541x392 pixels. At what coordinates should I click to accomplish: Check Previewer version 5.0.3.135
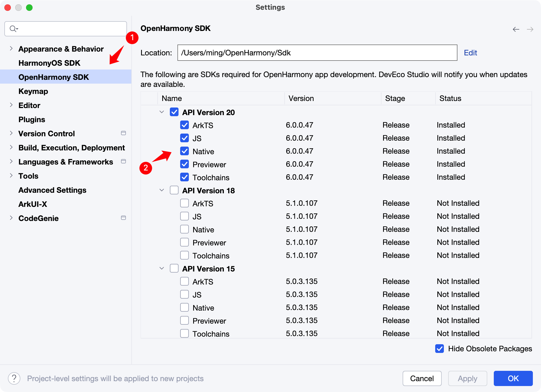coord(184,320)
